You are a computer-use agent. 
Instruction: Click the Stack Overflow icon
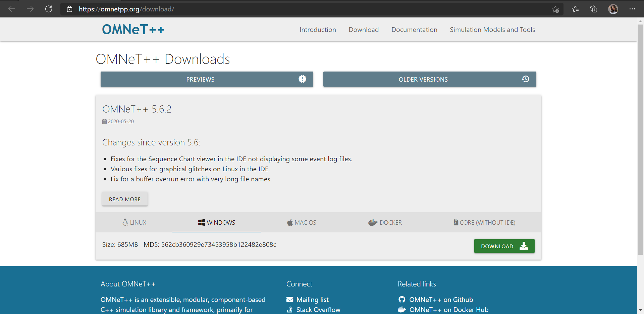[x=290, y=310]
